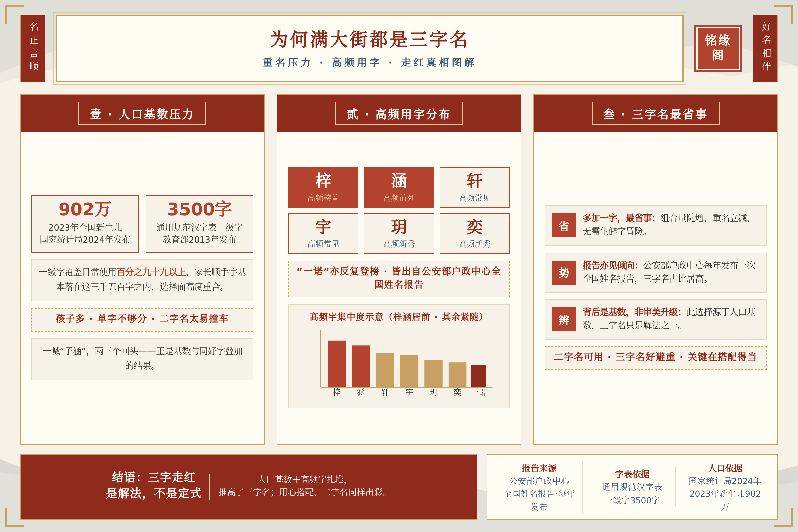Select the 奕 高频新秀 character tile

coord(475,234)
